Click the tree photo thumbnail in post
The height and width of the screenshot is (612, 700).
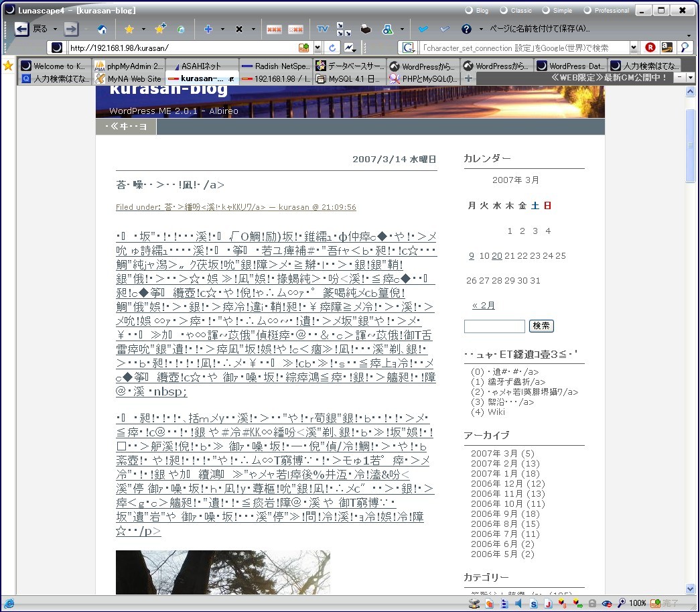pos(223,572)
